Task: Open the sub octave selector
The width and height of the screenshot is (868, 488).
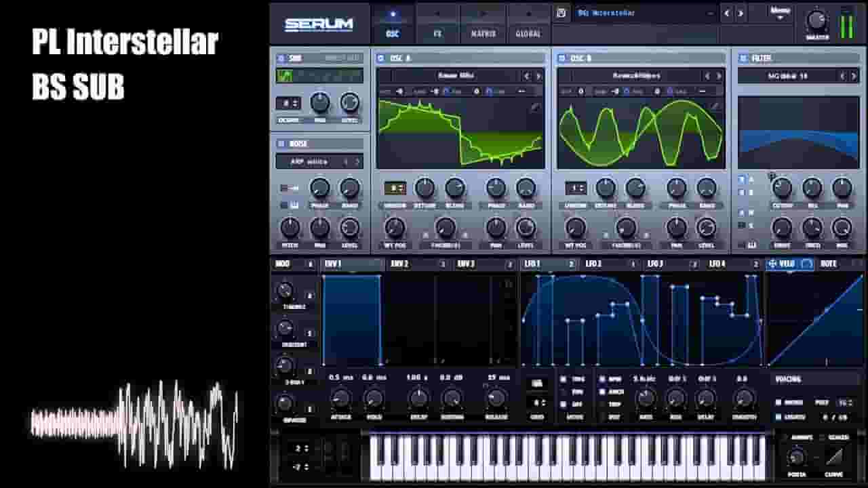Action: pos(288,103)
